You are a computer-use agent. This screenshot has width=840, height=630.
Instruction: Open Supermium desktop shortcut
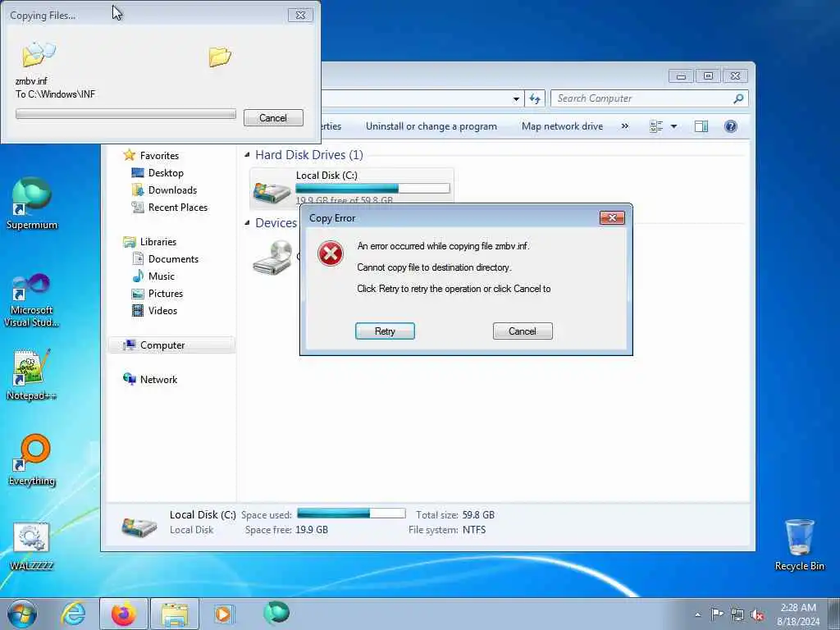tap(32, 204)
